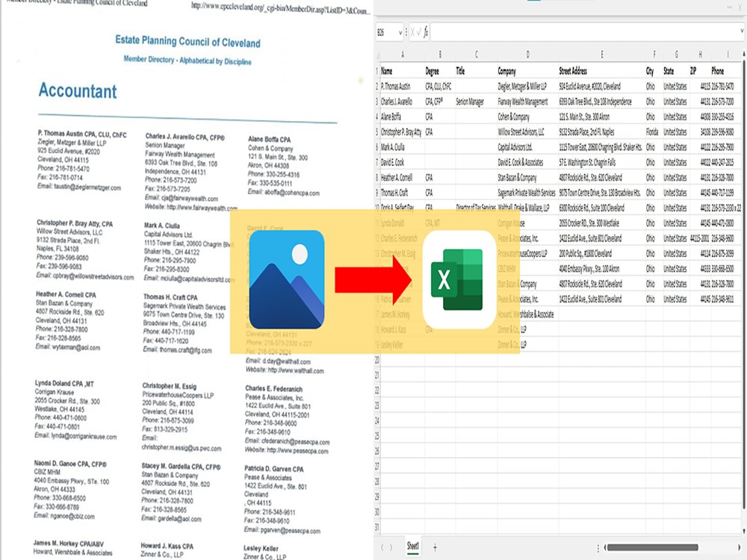This screenshot has width=747, height=560.
Task: Click '4040 Embassy Pkwy., Ste. 100 Akron' cell
Action: (601, 269)
